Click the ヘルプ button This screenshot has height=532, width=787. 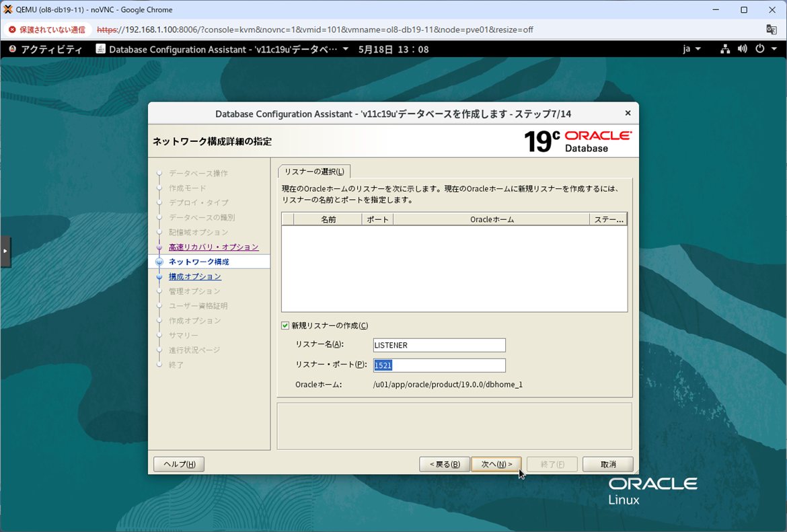(x=179, y=464)
